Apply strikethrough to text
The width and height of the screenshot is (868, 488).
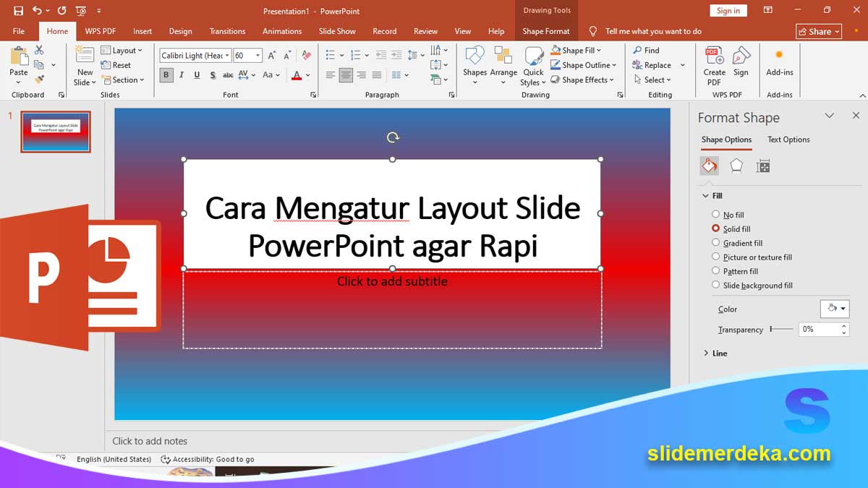[x=228, y=75]
